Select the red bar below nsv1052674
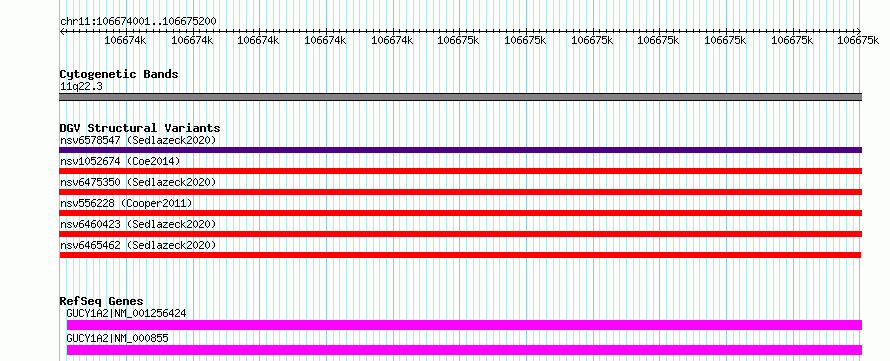 click(x=460, y=171)
